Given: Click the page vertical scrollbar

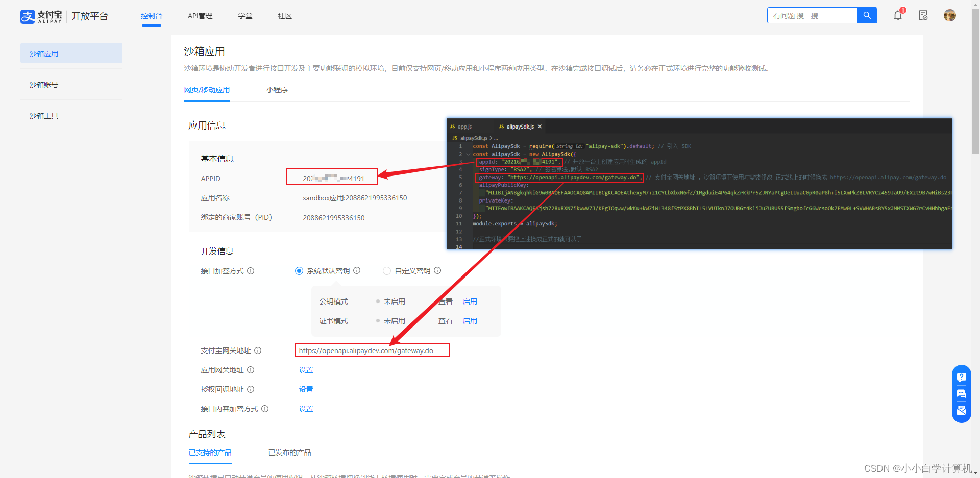Looking at the screenshot, I should tap(976, 82).
